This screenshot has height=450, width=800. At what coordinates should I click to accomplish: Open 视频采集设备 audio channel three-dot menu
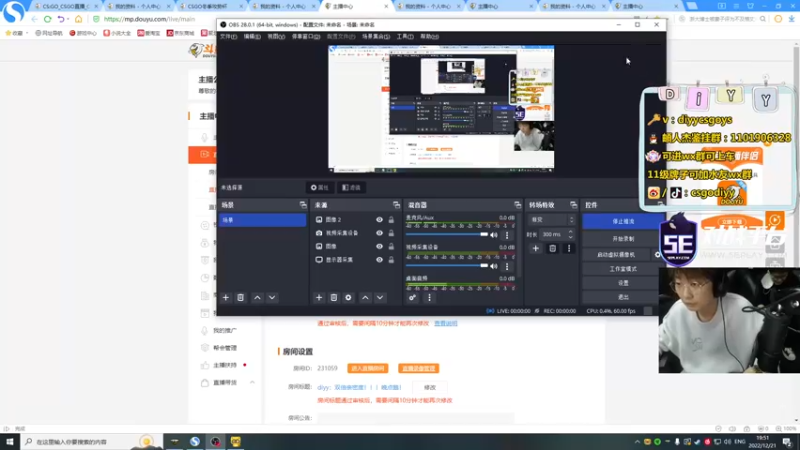click(x=507, y=266)
